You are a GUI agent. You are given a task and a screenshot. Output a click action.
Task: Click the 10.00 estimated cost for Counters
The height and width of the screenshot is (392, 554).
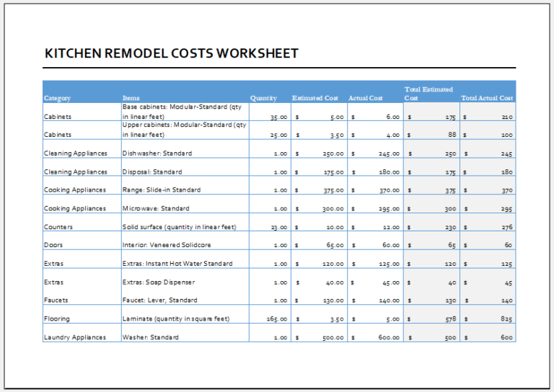tap(320, 222)
